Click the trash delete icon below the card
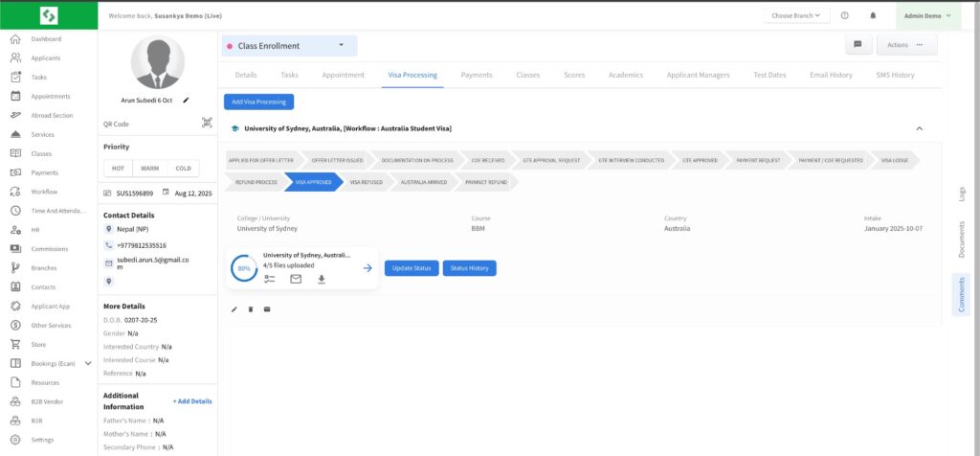 click(x=251, y=308)
